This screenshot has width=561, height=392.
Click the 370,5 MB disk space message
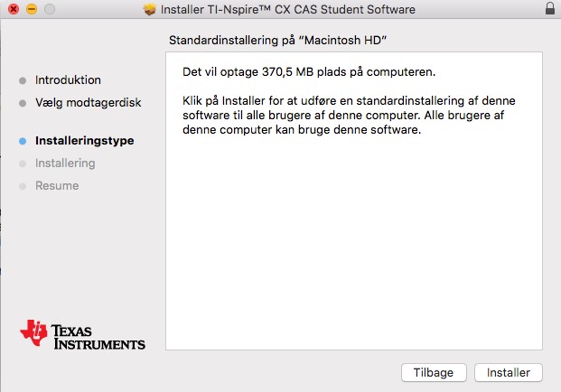pos(309,72)
